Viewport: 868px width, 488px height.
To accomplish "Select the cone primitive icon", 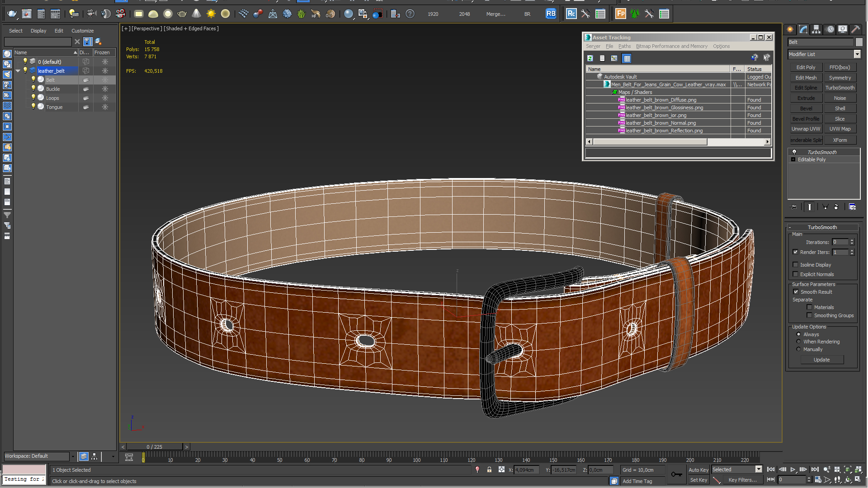I will 196,14.
